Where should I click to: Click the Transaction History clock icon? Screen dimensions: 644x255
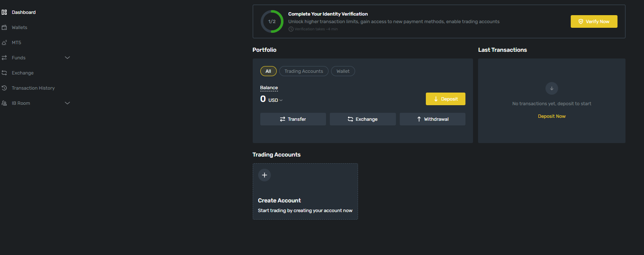pos(4,88)
